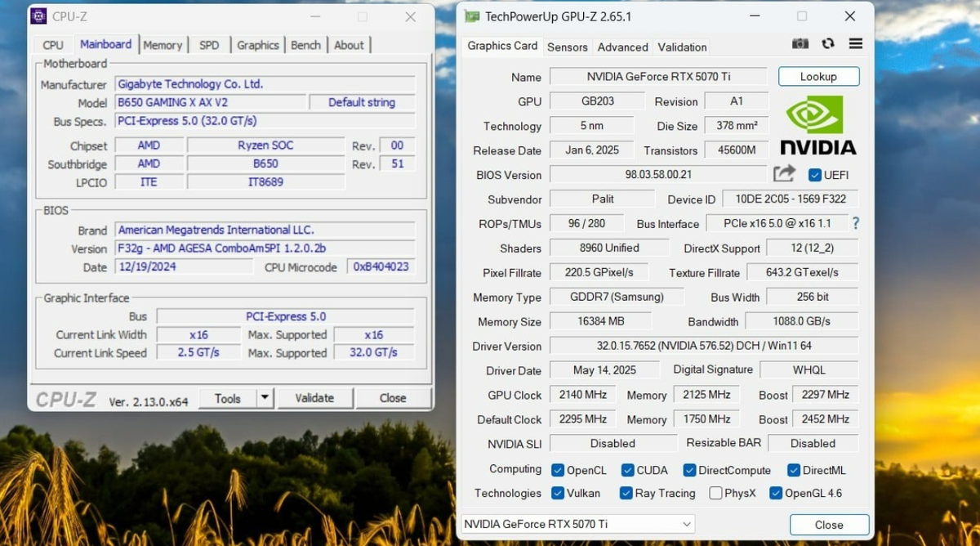Click the Subvendor Palit field
This screenshot has width=980, height=546.
point(602,199)
